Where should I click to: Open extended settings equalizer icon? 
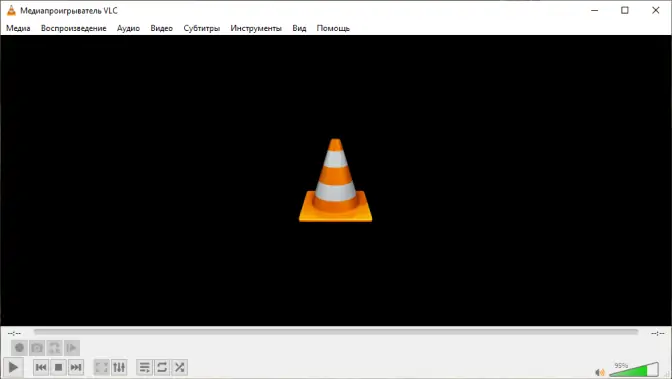[x=119, y=367]
